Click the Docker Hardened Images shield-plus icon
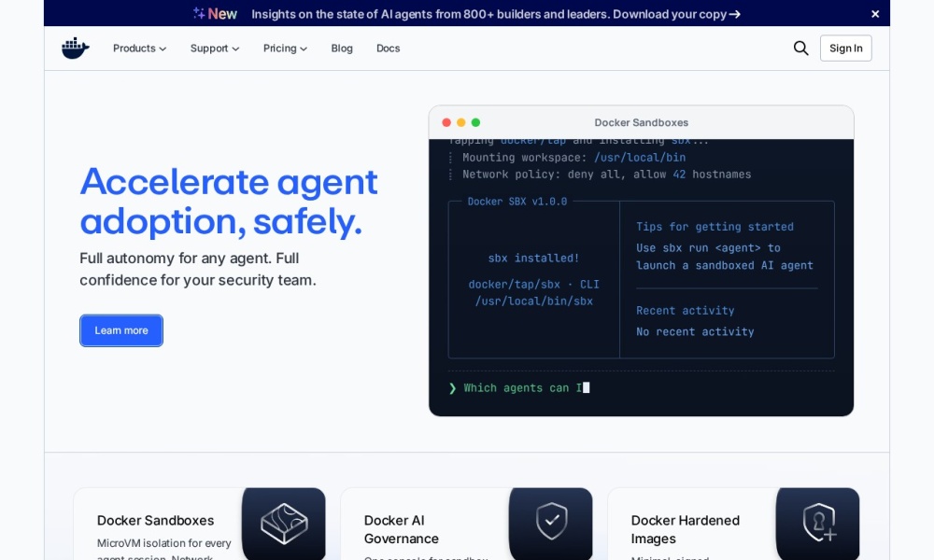934x560 pixels. click(x=818, y=524)
